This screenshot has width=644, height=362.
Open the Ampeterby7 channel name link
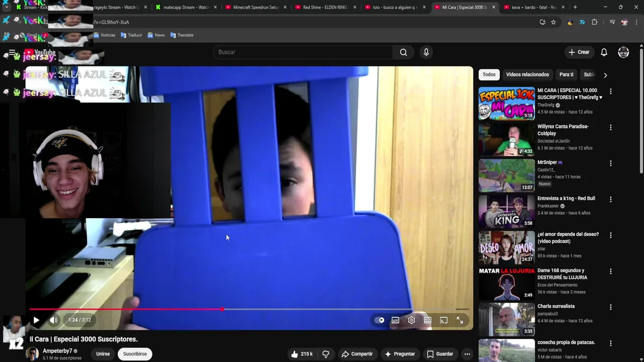(x=57, y=351)
